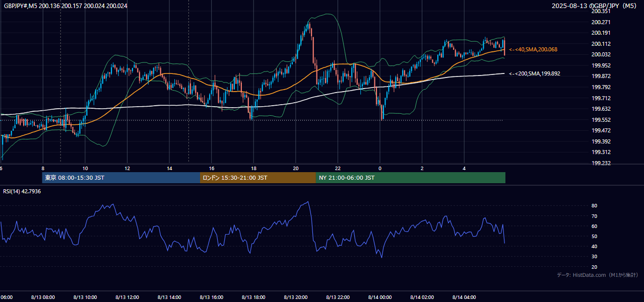Screen dimensions: 644x302
Task: Click hour tick 22 below the price chart
Action: (x=338, y=168)
